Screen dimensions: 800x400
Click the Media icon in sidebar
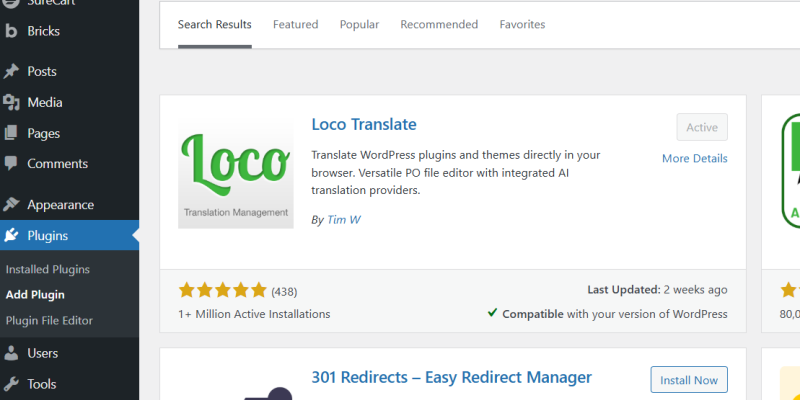12,102
